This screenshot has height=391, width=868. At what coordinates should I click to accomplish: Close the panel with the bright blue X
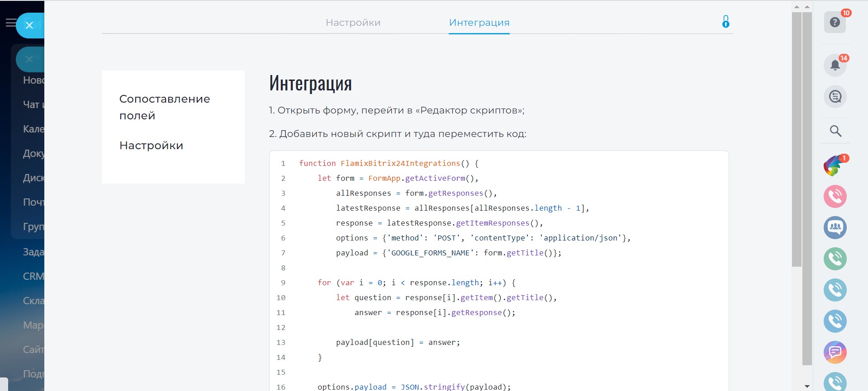click(x=29, y=25)
